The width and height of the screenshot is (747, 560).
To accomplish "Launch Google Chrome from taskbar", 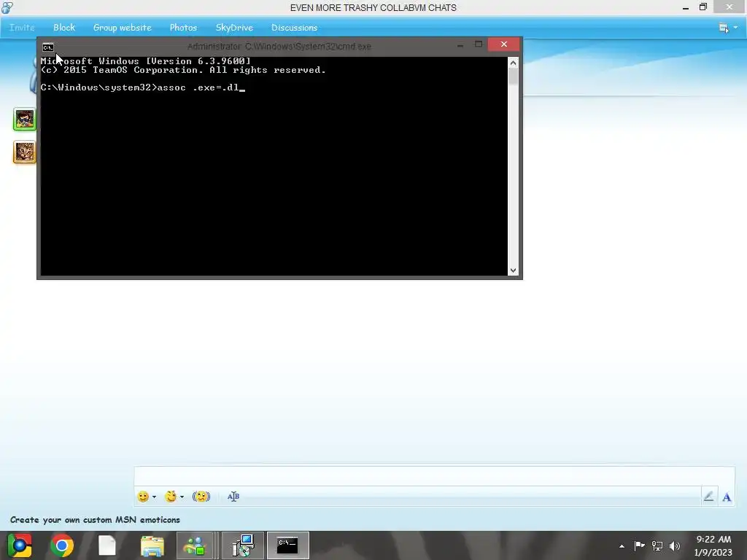I will click(x=62, y=545).
